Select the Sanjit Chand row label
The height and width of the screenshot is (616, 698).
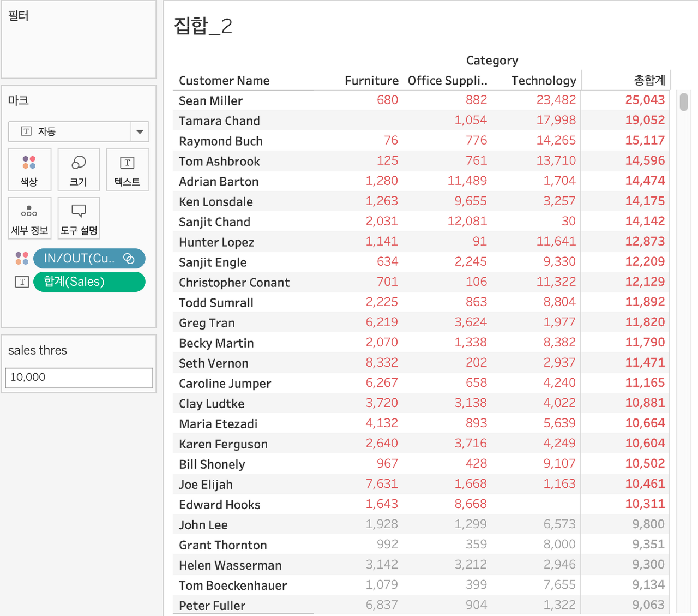click(215, 222)
